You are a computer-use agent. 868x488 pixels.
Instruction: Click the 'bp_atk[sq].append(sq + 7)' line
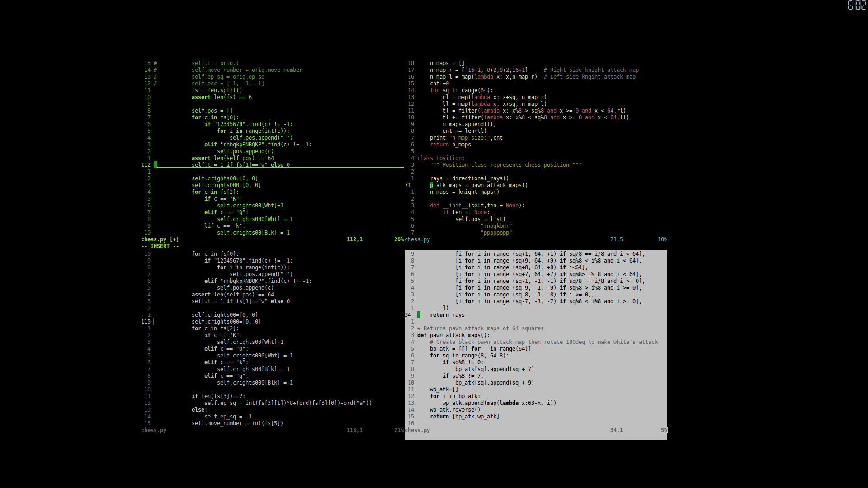(495, 369)
